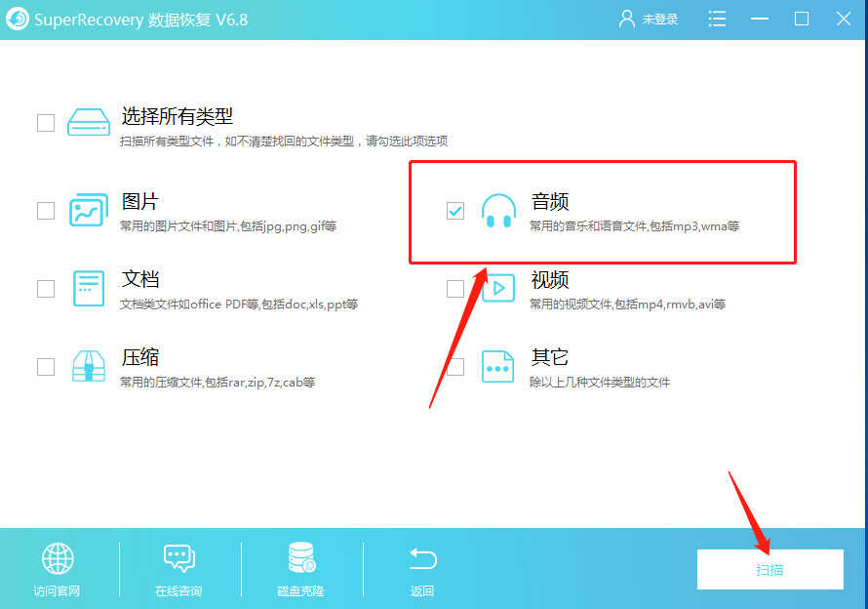868x609 pixels.
Task: Click the SuperRecovery logo in title bar
Action: point(17,19)
